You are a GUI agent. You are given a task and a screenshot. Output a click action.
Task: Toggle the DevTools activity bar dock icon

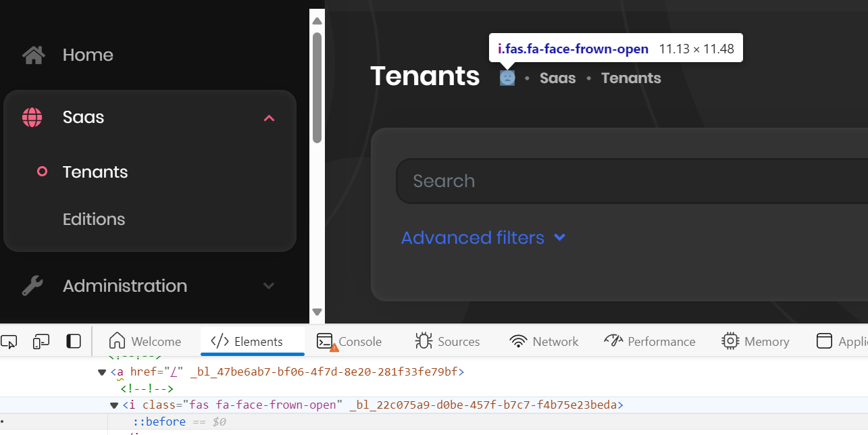click(x=74, y=342)
